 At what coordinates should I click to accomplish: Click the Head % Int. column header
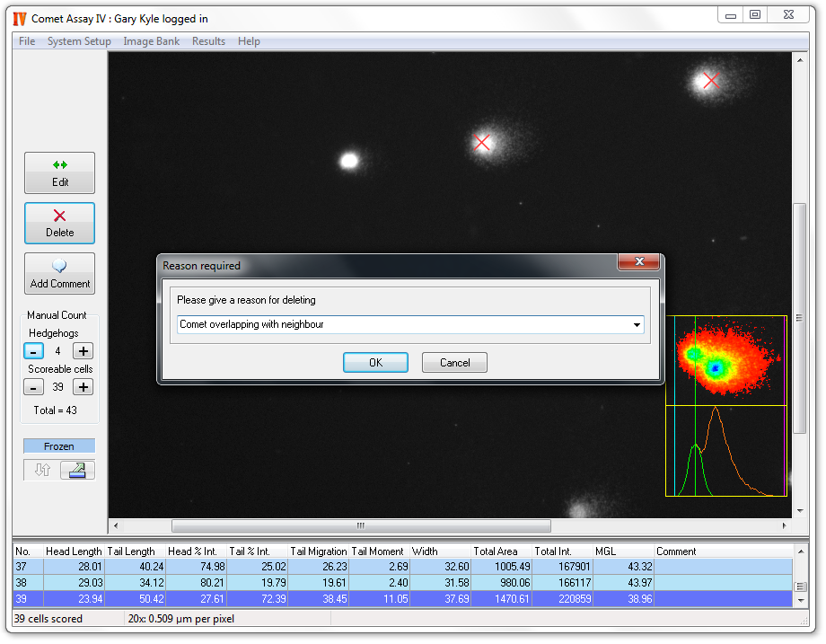pos(196,551)
